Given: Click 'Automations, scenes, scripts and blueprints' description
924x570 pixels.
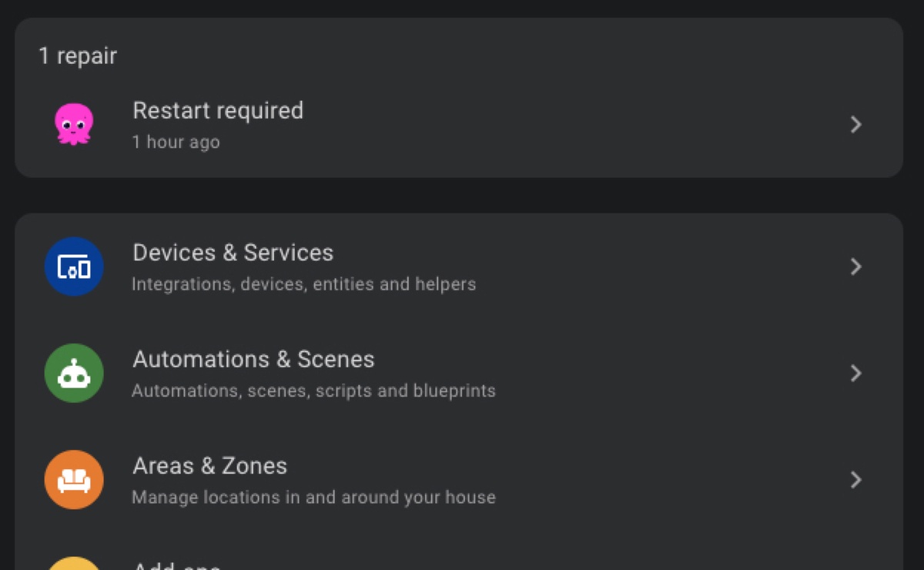Looking at the screenshot, I should [313, 391].
